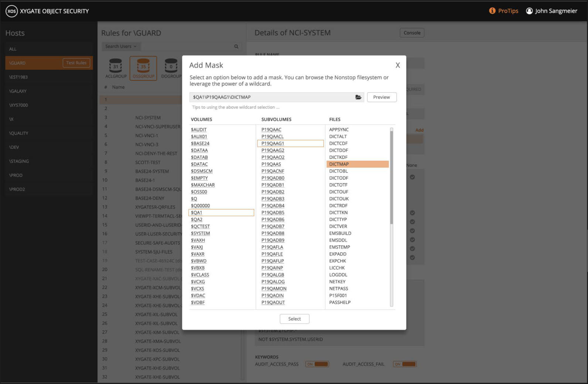Choose subvolume P19QAFLA
Image resolution: width=588 pixels, height=384 pixels.
click(272, 247)
